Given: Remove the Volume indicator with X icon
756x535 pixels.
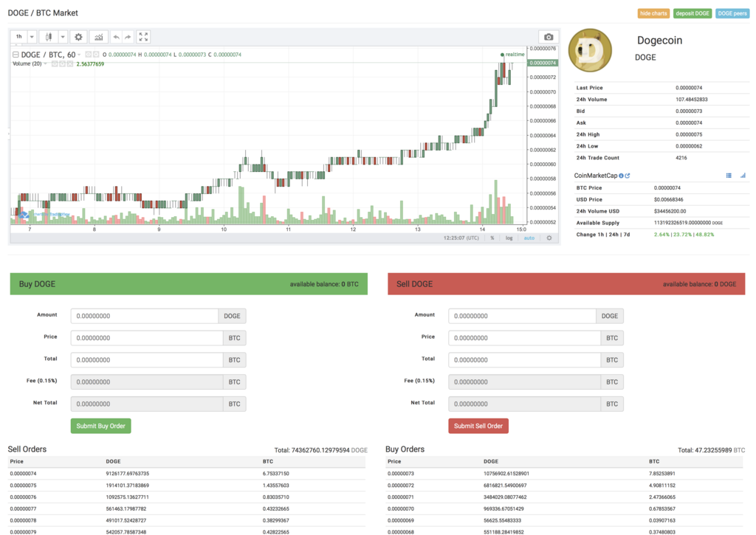Looking at the screenshot, I should [x=70, y=63].
